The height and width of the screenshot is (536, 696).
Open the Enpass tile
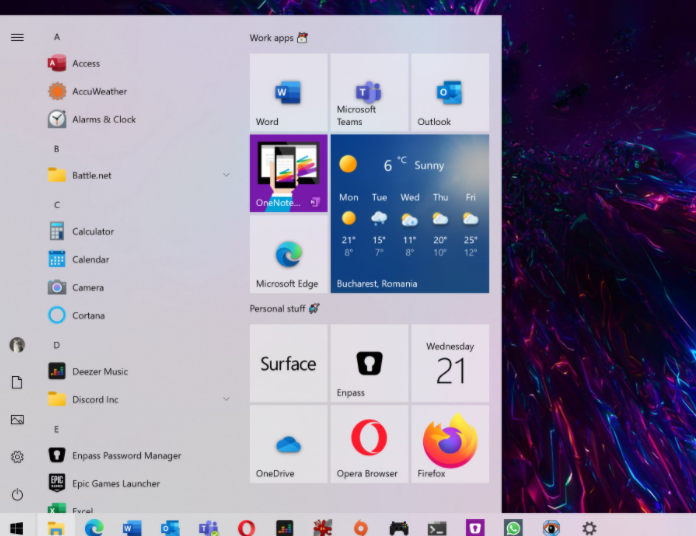pos(369,363)
